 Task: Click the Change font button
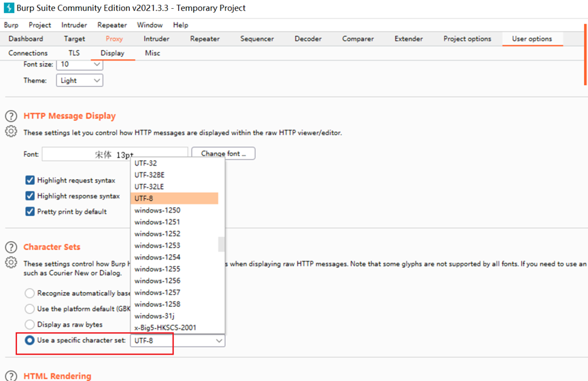tap(224, 153)
